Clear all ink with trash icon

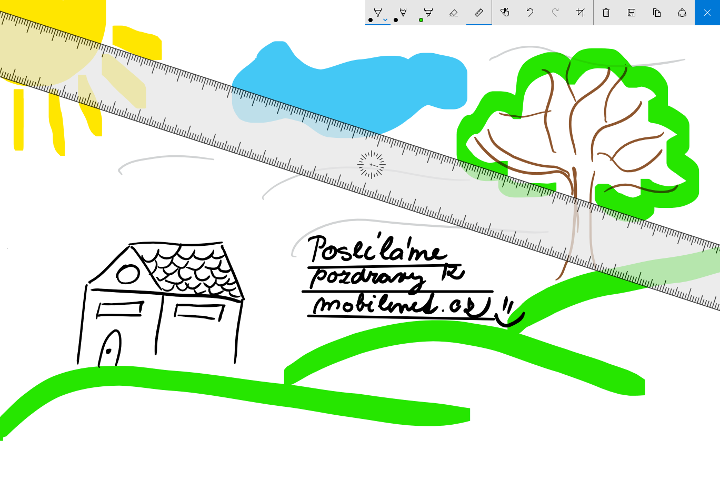coord(606,12)
